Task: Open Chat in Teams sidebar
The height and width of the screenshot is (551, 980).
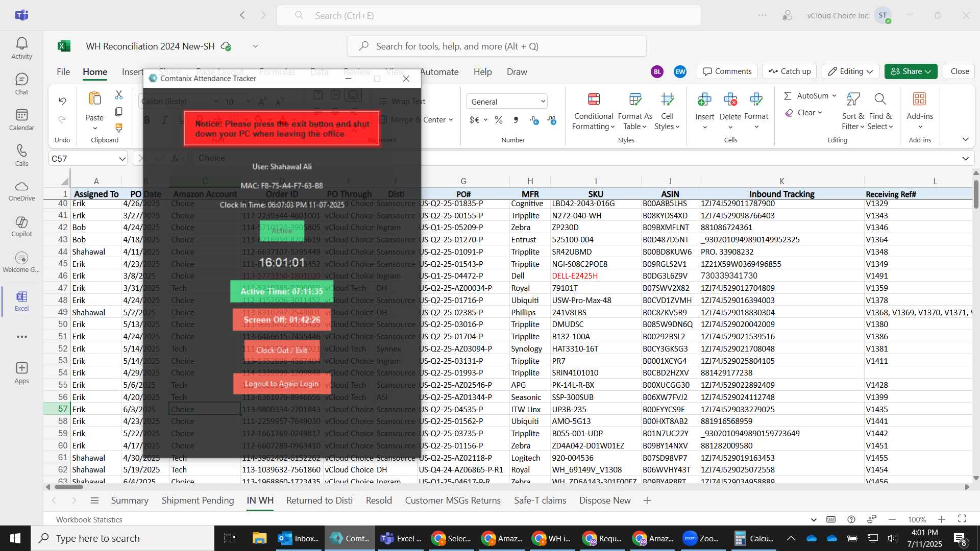Action: (21, 84)
